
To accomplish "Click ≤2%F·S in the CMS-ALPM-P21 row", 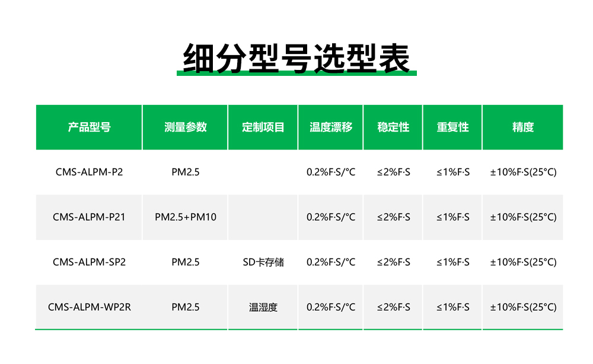I will (x=393, y=217).
